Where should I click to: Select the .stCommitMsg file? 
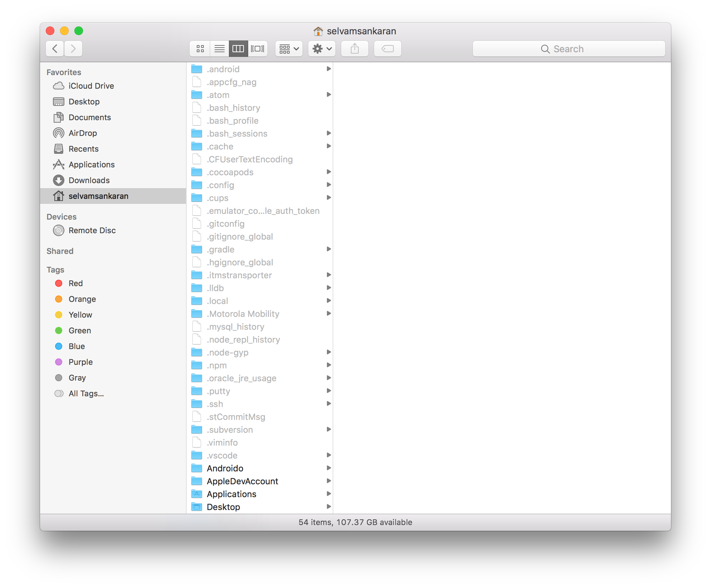260,417
